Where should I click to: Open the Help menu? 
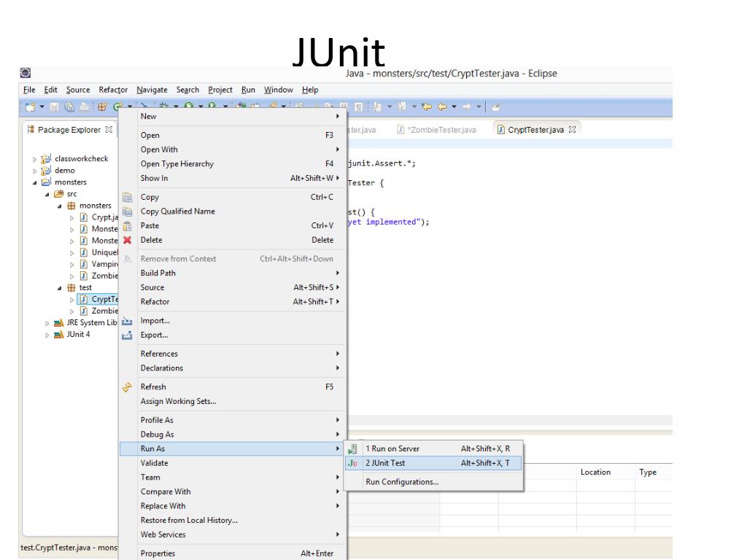coord(310,90)
